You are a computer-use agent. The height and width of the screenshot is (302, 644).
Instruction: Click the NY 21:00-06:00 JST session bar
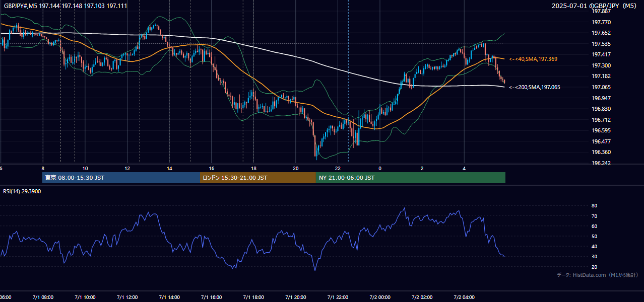click(x=411, y=178)
